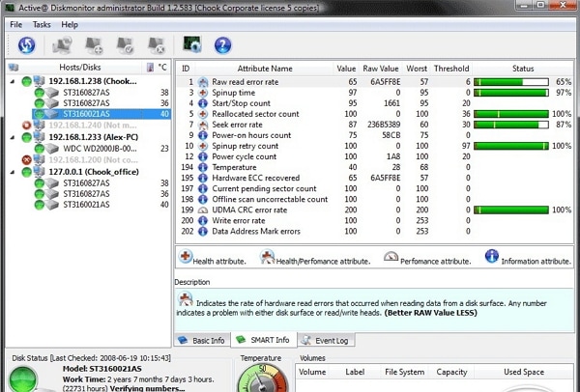The image size is (580, 392).
Task: Switch to the SMART Info tab
Action: [264, 340]
